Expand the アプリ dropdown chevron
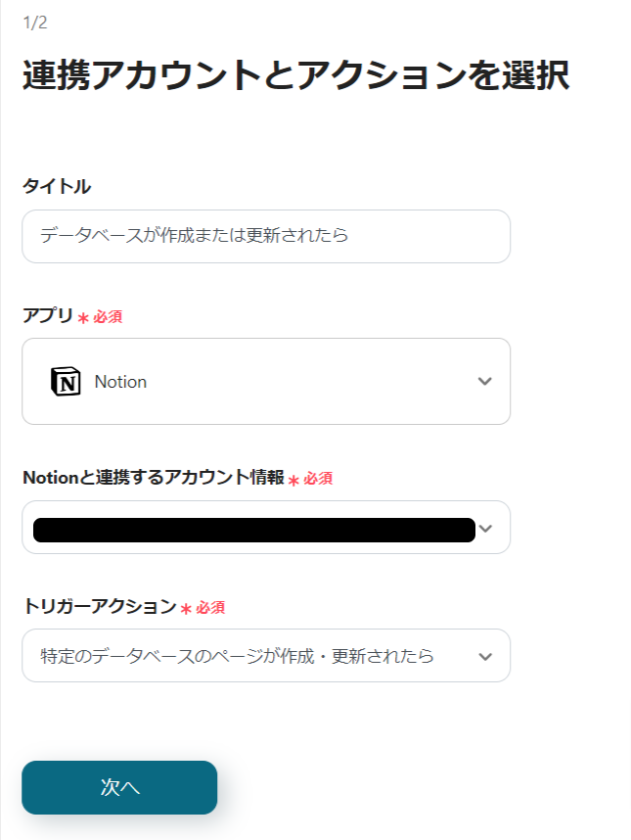This screenshot has height=840, width=631. (485, 382)
